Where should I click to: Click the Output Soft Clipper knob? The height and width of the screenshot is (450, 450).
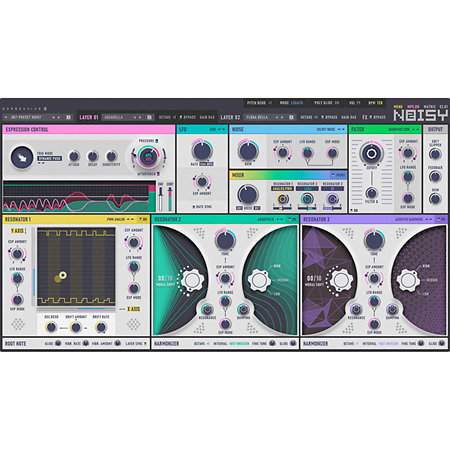pos(435,154)
